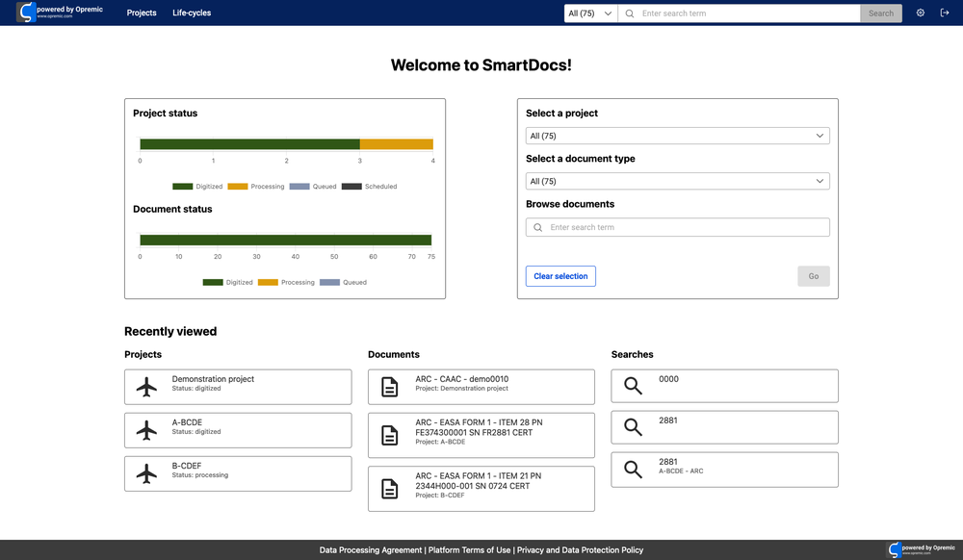Click the orange Processing segment of project bar
The image size is (963, 560).
pos(396,144)
